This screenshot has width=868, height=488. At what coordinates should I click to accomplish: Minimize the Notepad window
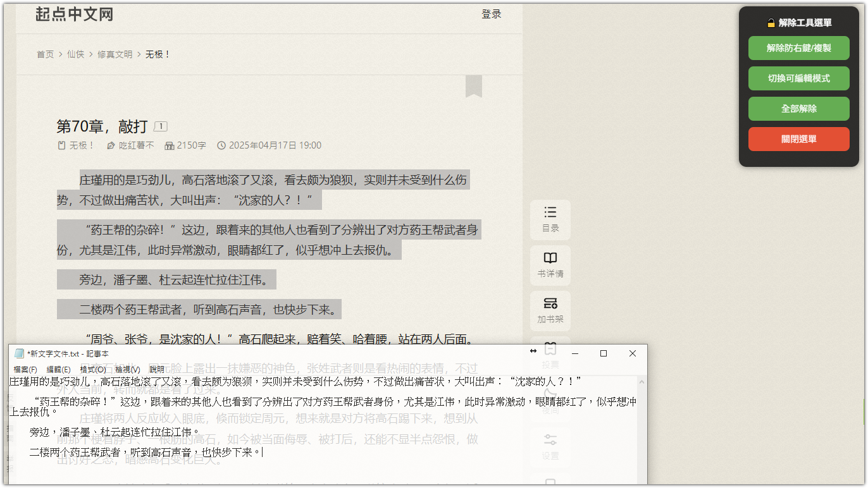tap(574, 353)
